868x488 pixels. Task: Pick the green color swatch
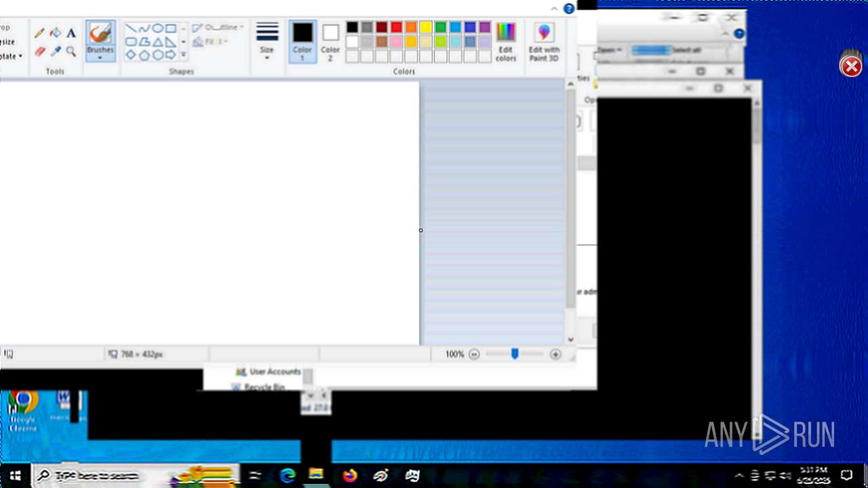(x=441, y=27)
